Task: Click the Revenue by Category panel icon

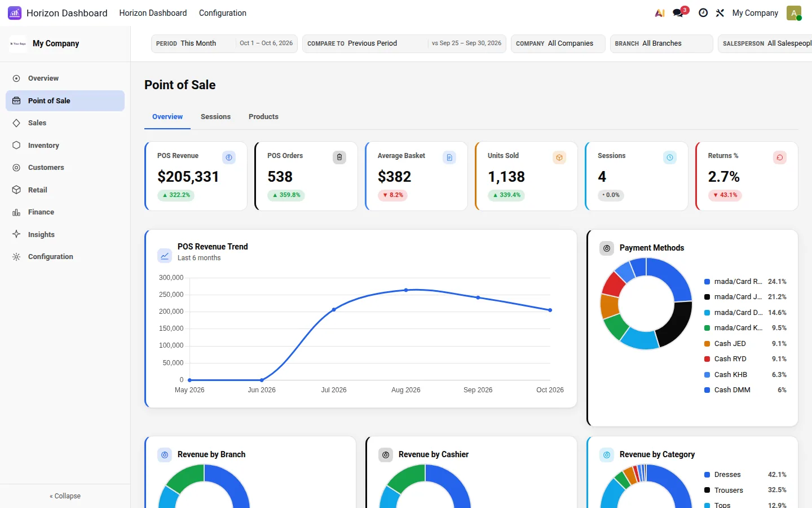Action: [x=607, y=455]
